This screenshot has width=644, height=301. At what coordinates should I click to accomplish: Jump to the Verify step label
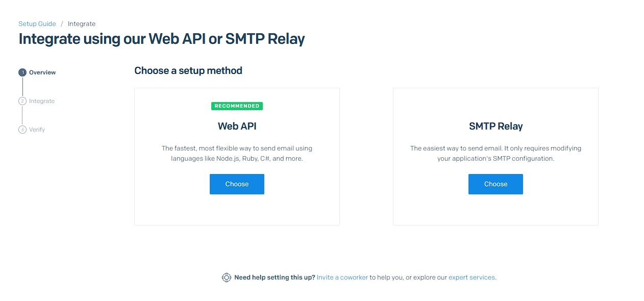tap(37, 130)
